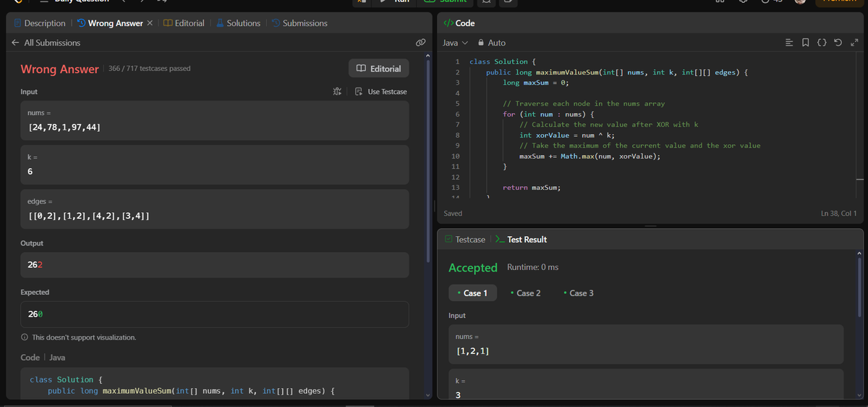
Task: Bookmark the code with the bookmark icon
Action: click(806, 43)
